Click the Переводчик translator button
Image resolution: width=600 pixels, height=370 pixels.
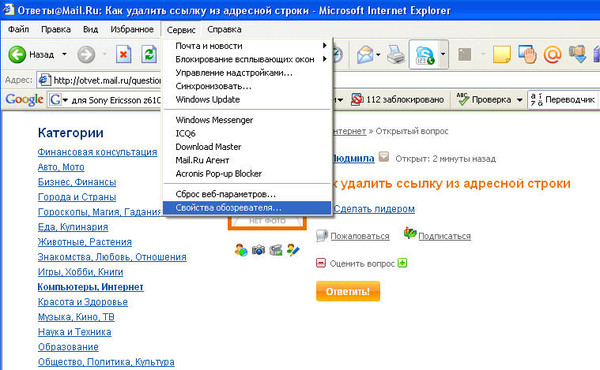point(562,99)
